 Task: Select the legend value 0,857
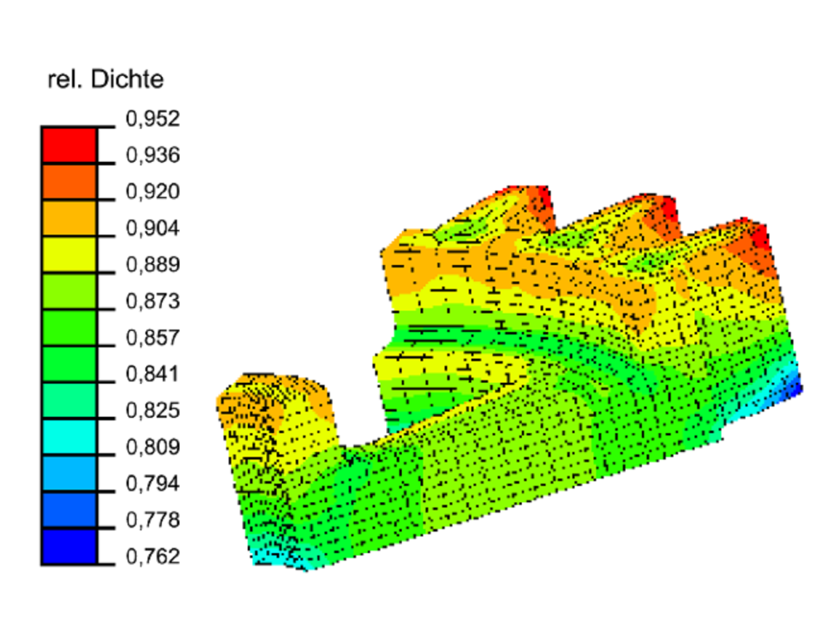click(x=153, y=337)
